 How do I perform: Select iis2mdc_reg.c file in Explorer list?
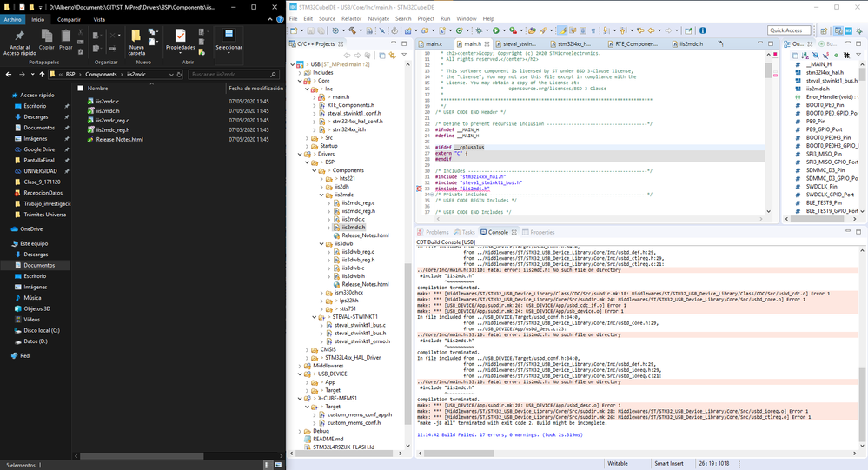tap(112, 120)
